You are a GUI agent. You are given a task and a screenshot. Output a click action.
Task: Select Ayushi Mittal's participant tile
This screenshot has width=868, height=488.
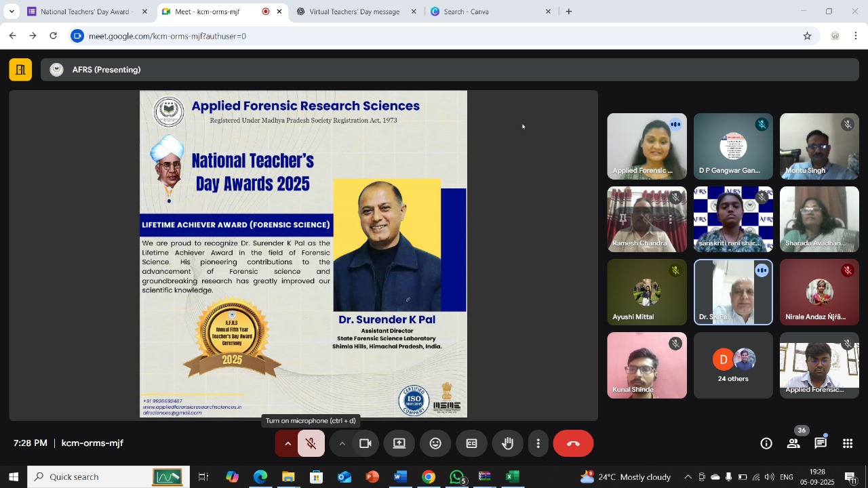647,292
